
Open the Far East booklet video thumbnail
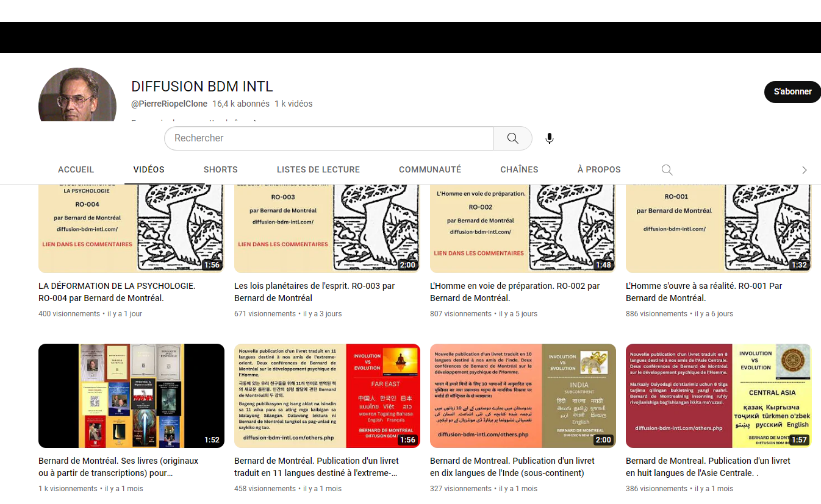point(327,396)
